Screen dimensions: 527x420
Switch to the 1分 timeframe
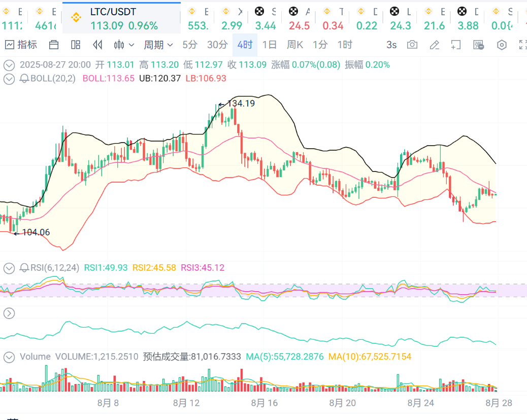(320, 45)
